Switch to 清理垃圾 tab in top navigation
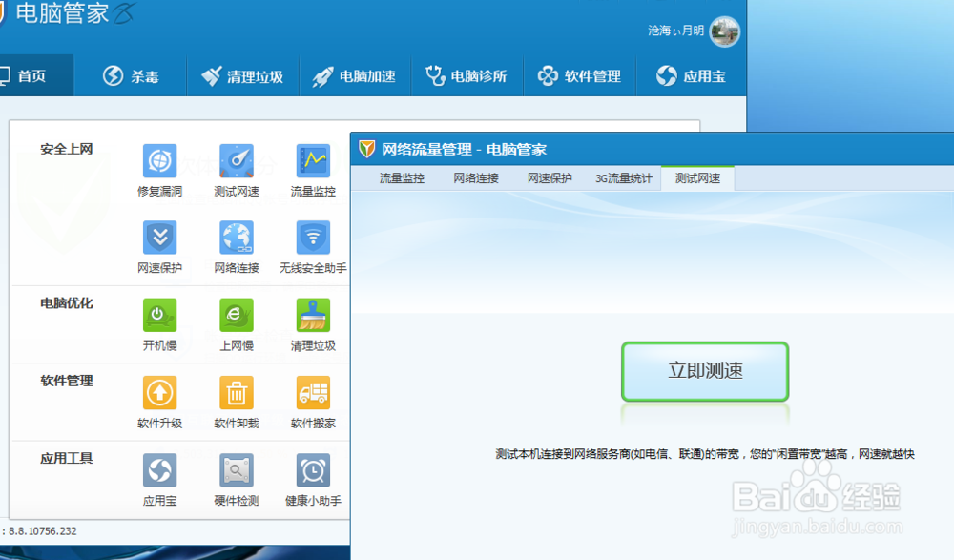 coord(242,76)
